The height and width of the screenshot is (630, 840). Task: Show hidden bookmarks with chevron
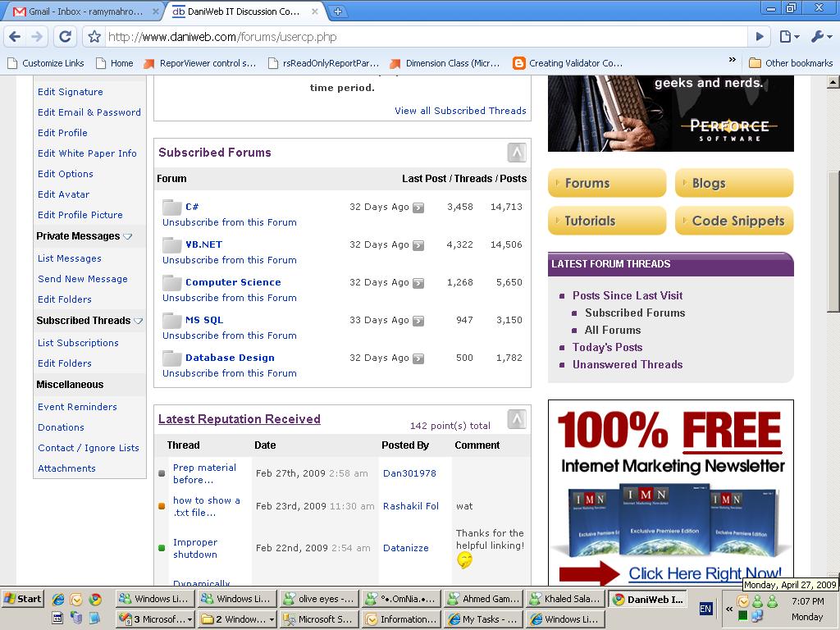733,60
